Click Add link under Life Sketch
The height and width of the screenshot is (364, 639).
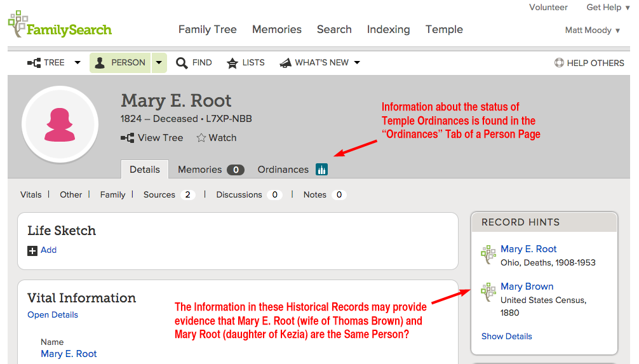coord(48,250)
